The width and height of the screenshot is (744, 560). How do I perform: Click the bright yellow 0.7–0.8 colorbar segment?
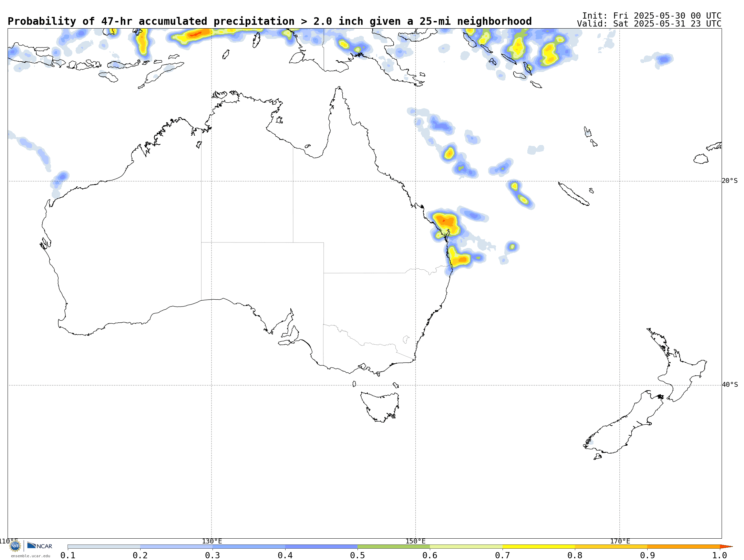pyautogui.click(x=539, y=547)
